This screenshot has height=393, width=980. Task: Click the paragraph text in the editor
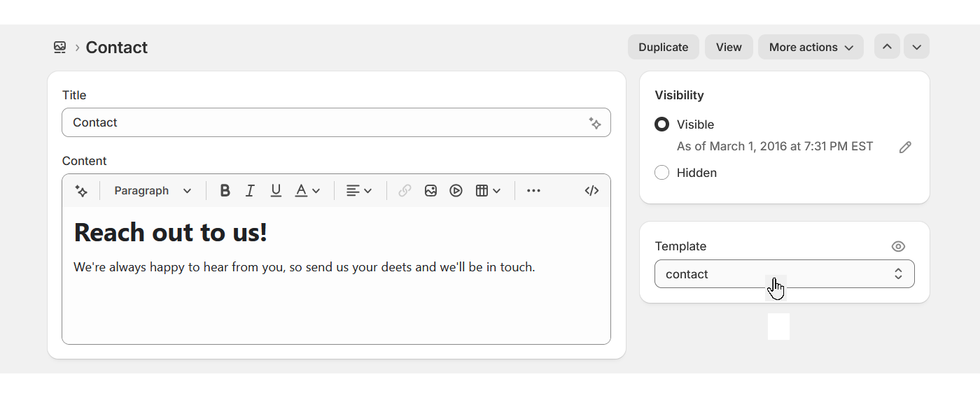tap(304, 267)
